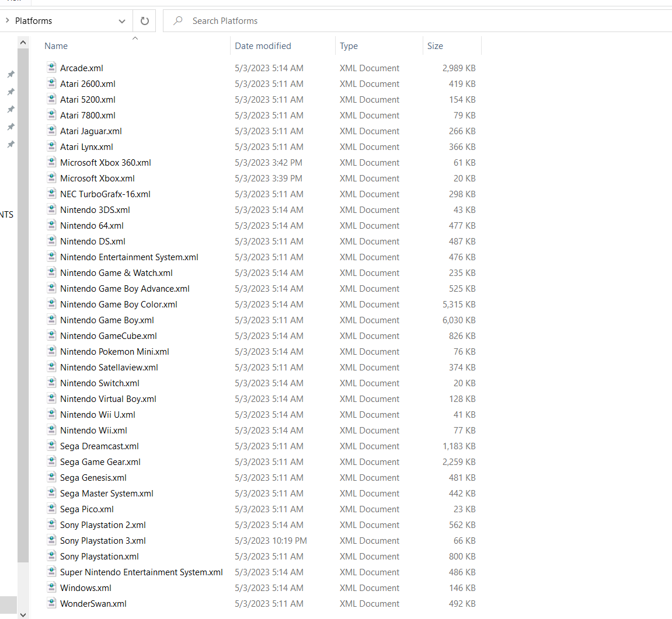Sort files by Date modified column
672x619 pixels.
(263, 46)
